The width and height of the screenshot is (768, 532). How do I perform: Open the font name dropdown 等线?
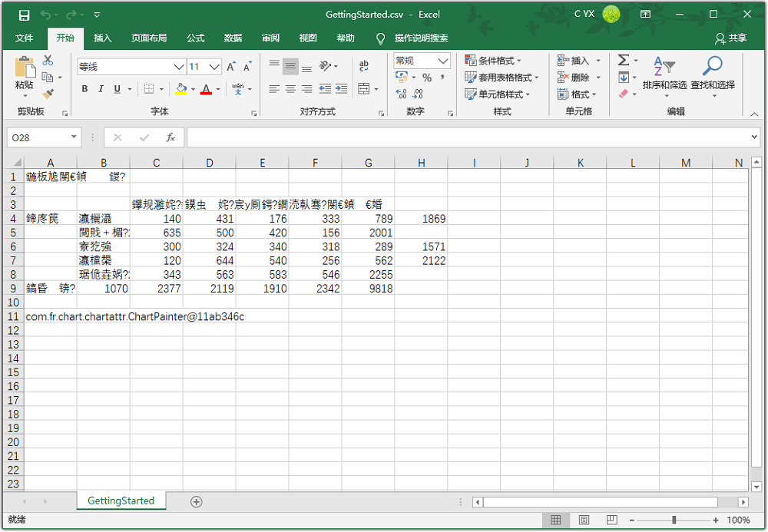(180, 67)
